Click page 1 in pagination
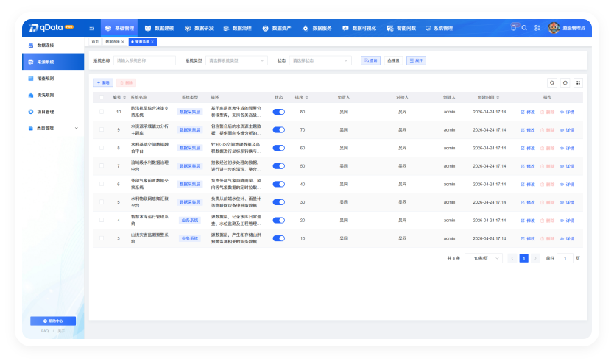This screenshot has height=364, width=614. click(523, 258)
